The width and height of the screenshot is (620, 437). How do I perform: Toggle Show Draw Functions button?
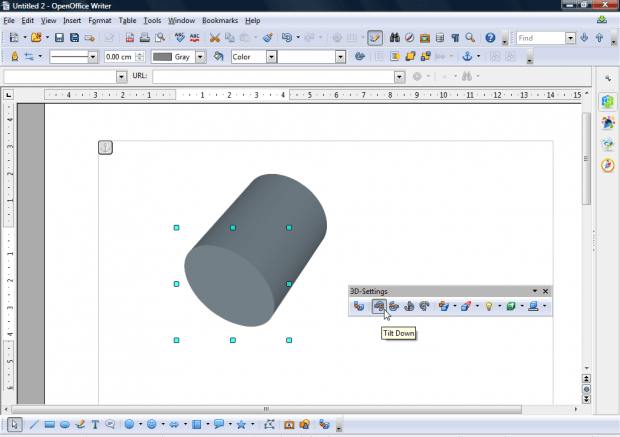[x=374, y=38]
